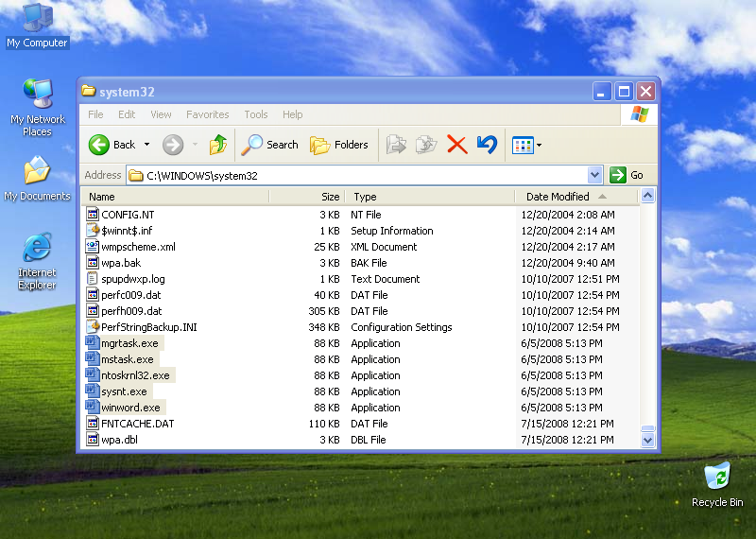Click the Date Modified column header
756x539 pixels.
pos(558,197)
